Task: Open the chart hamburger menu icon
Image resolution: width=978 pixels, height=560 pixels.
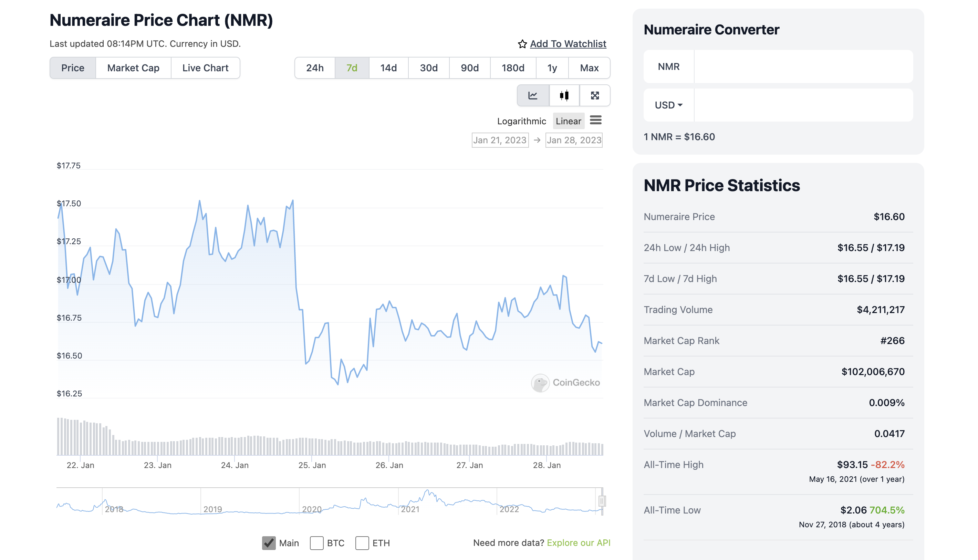Action: [595, 121]
